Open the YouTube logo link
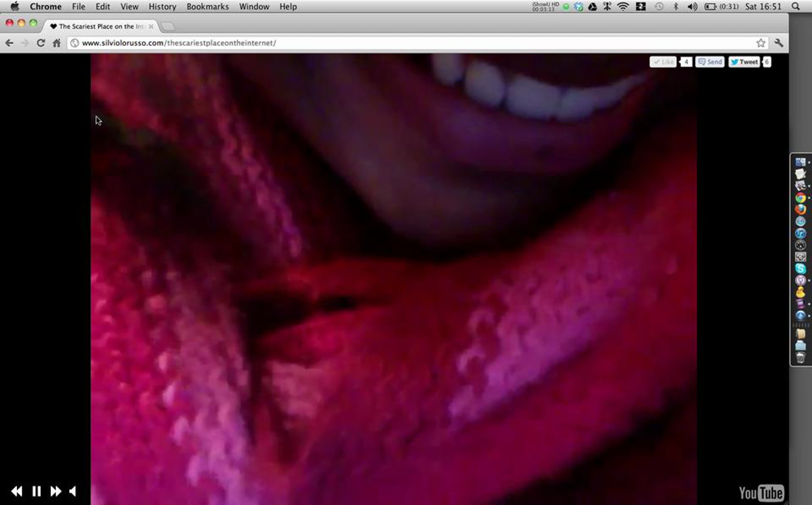Viewport: 812px width, 505px height. pos(761,493)
